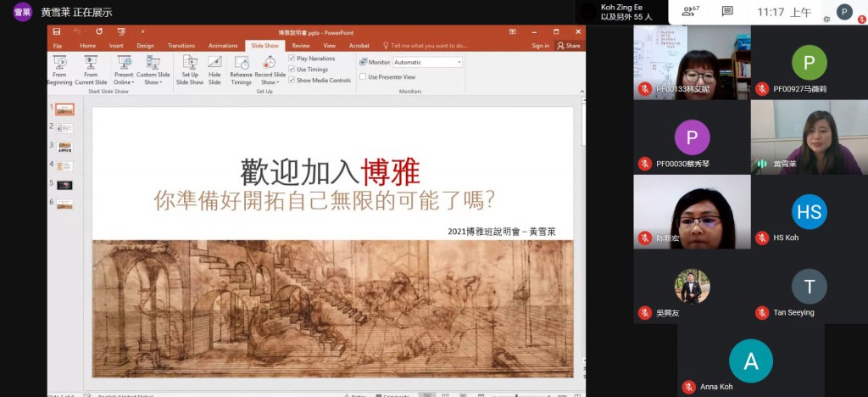This screenshot has width=868, height=397.
Task: Click the Repeat/Redo icon in quick access toolbar
Action: [x=99, y=32]
